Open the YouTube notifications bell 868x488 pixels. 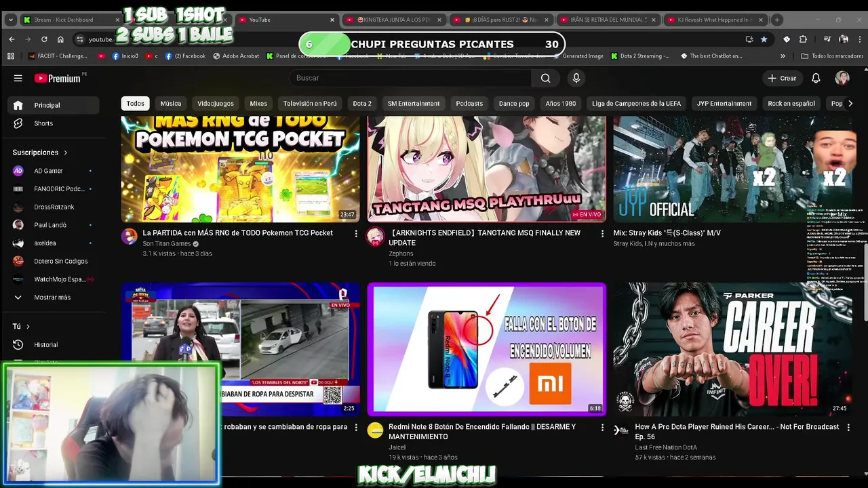click(816, 78)
